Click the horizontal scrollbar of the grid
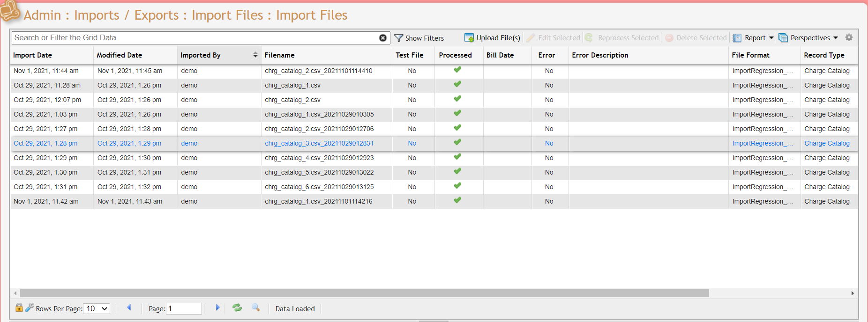This screenshot has width=868, height=322. pyautogui.click(x=364, y=293)
